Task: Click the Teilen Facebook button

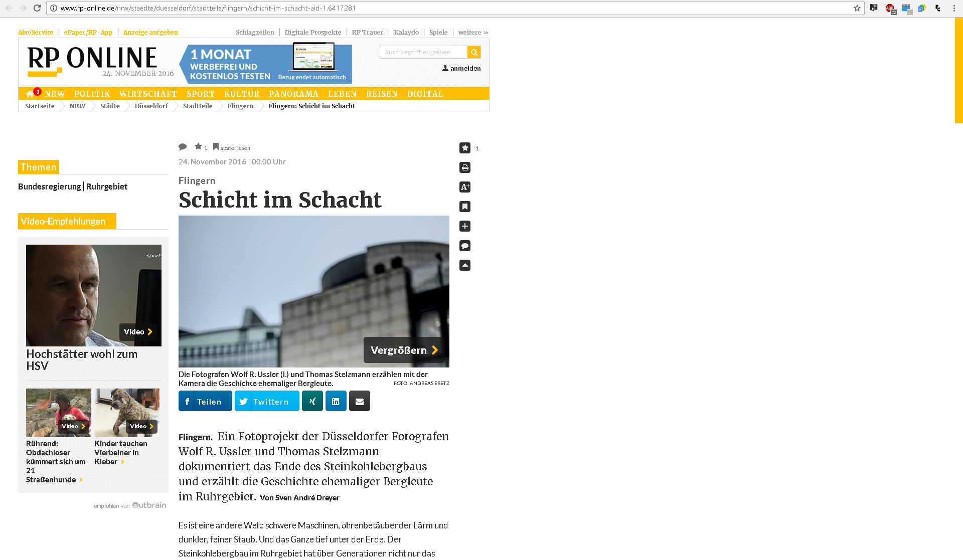Action: [x=205, y=401]
